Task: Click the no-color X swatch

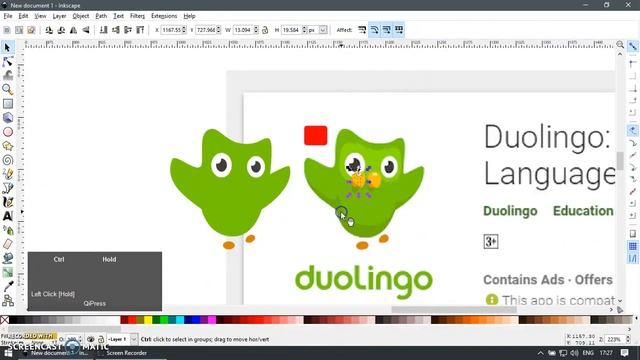Action: tap(4, 320)
